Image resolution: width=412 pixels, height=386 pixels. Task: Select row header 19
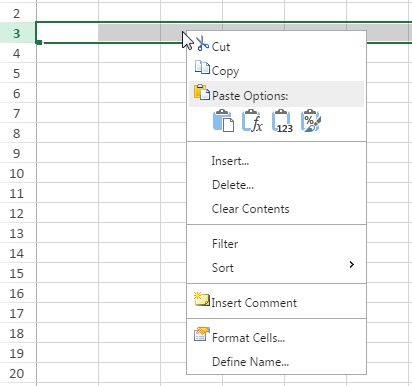coord(17,353)
